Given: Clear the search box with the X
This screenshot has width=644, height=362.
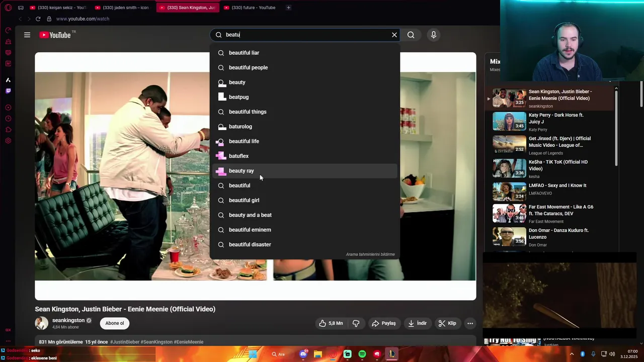Looking at the screenshot, I should 394,35.
